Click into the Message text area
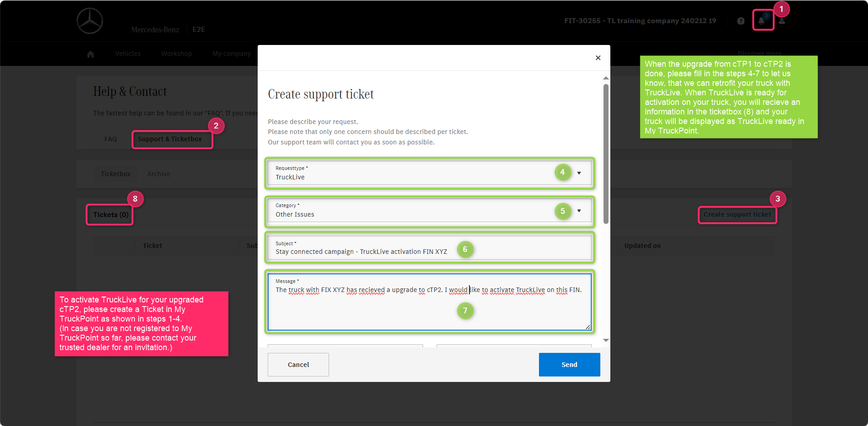This screenshot has width=868, height=426. pyautogui.click(x=429, y=309)
